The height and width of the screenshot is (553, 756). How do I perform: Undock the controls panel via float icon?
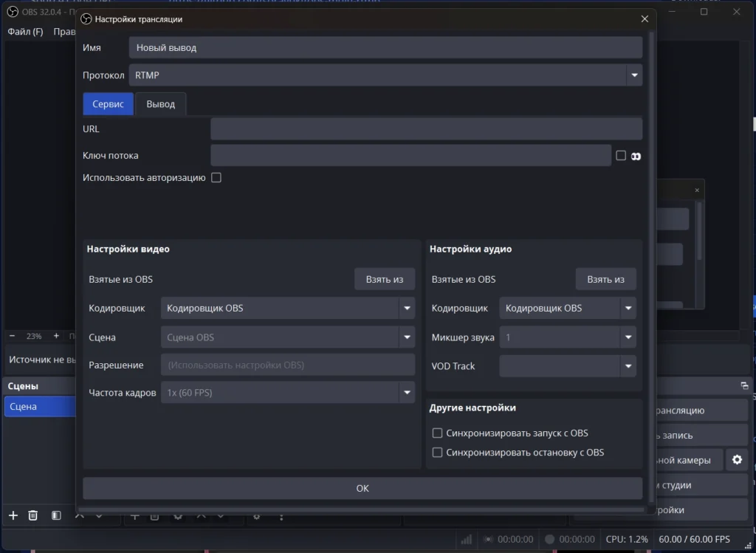pos(744,385)
